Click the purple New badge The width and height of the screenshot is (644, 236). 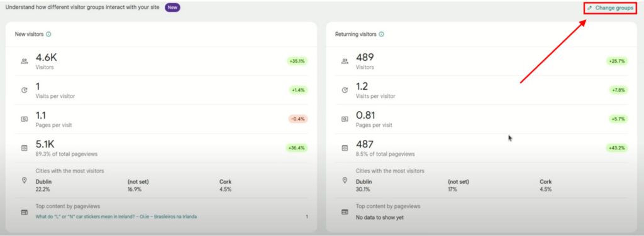172,8
